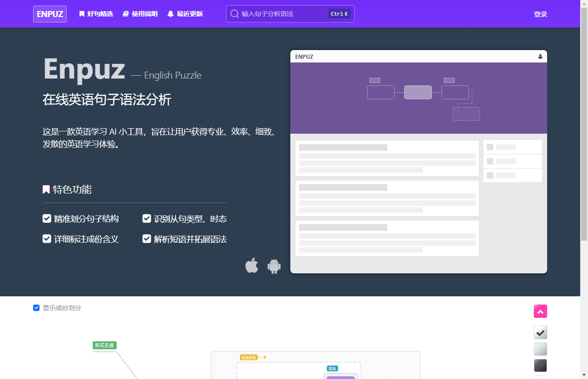This screenshot has width=588, height=379.
Task: Click the 登录 link
Action: pos(540,14)
